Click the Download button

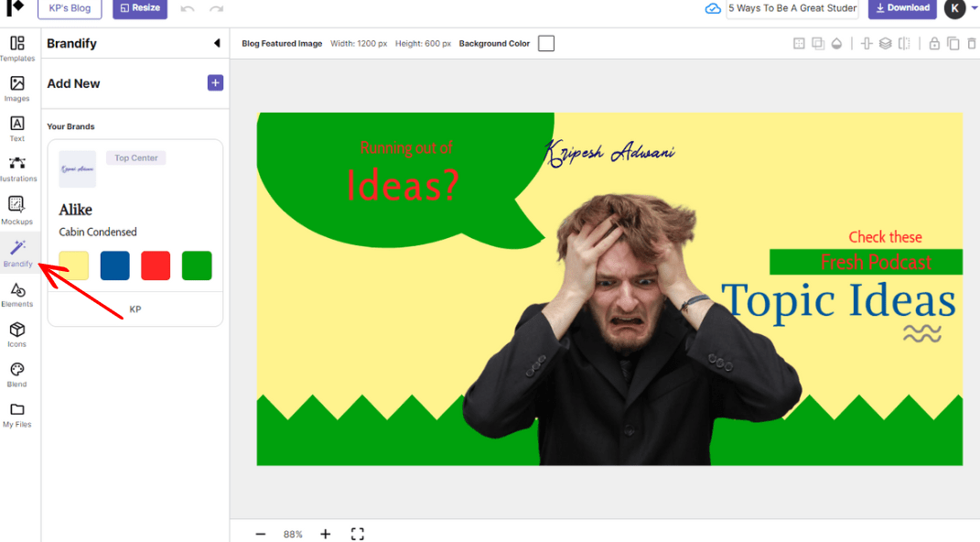[902, 8]
